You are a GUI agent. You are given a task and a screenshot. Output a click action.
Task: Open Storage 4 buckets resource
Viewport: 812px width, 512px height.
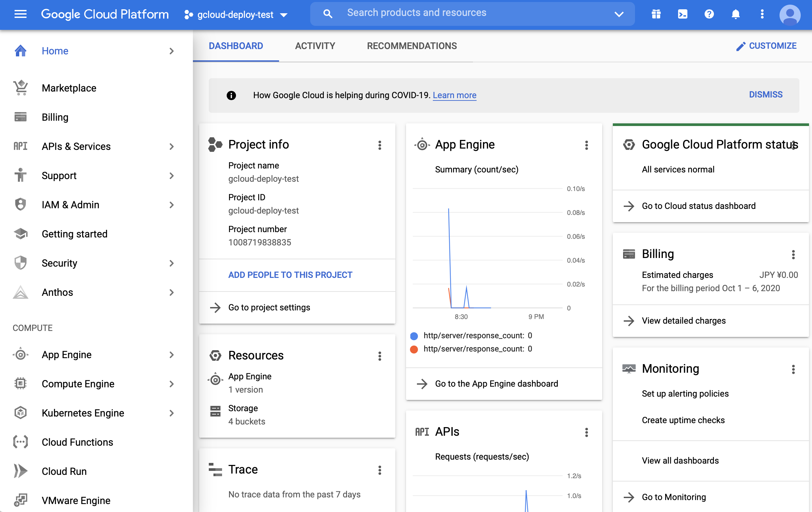click(x=247, y=415)
